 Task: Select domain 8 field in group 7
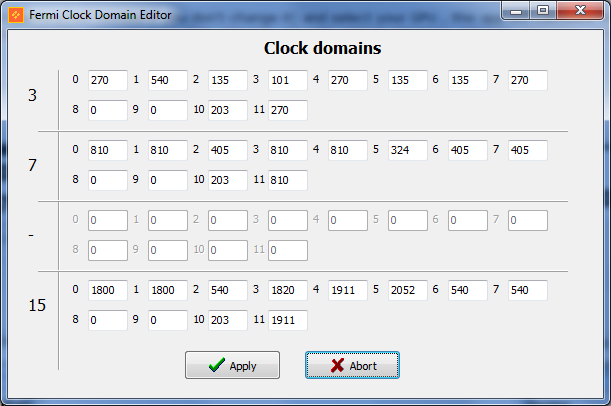108,180
